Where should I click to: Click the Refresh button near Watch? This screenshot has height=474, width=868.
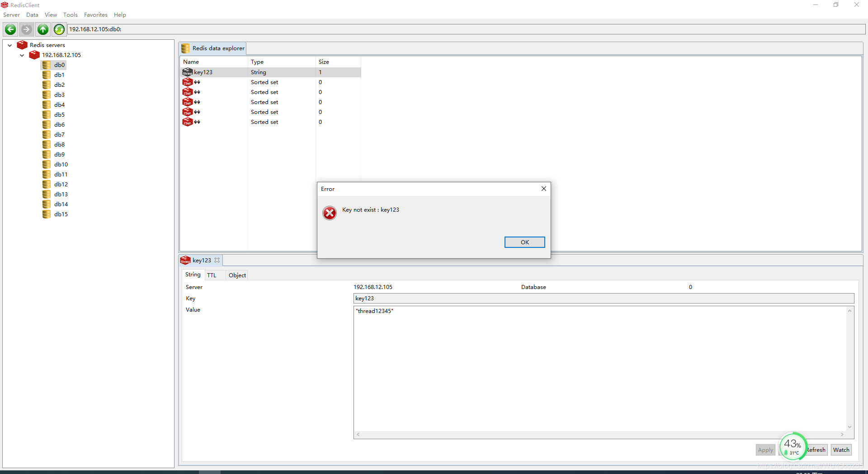click(x=816, y=450)
